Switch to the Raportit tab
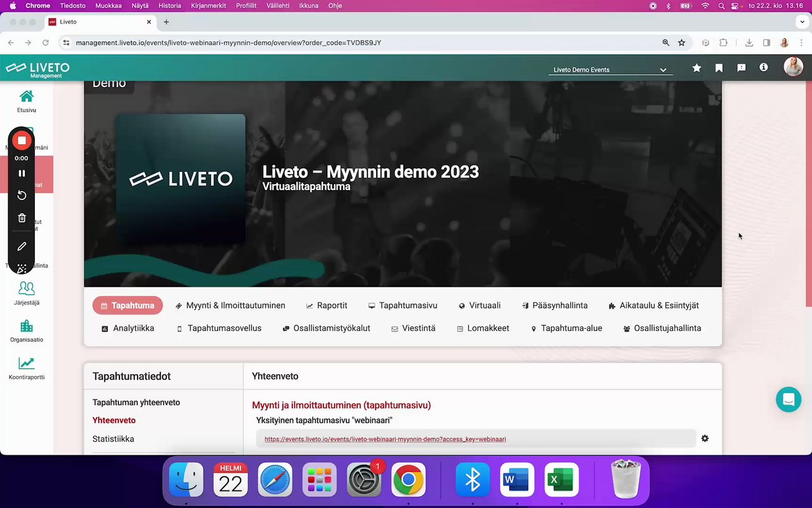This screenshot has width=812, height=508. 327,305
